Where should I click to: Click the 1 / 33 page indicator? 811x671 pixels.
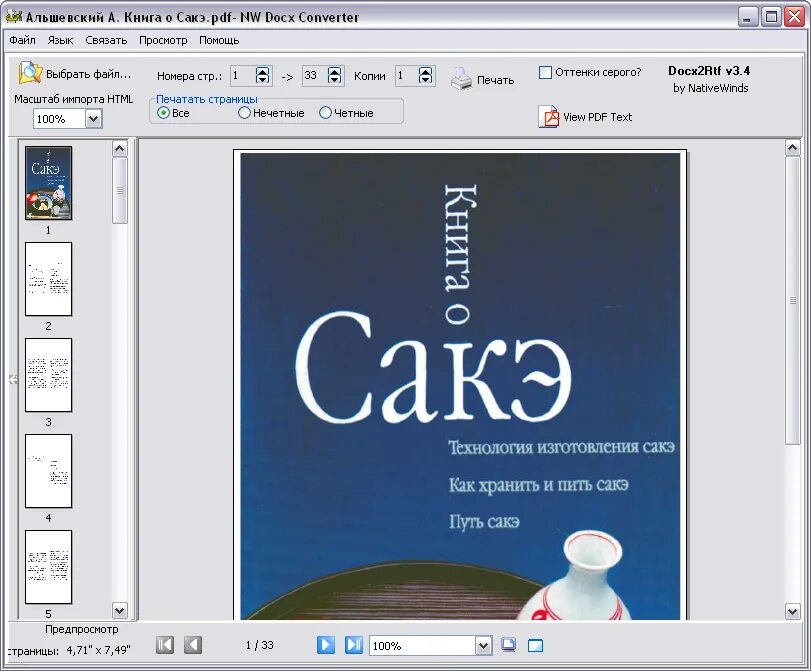[259, 645]
